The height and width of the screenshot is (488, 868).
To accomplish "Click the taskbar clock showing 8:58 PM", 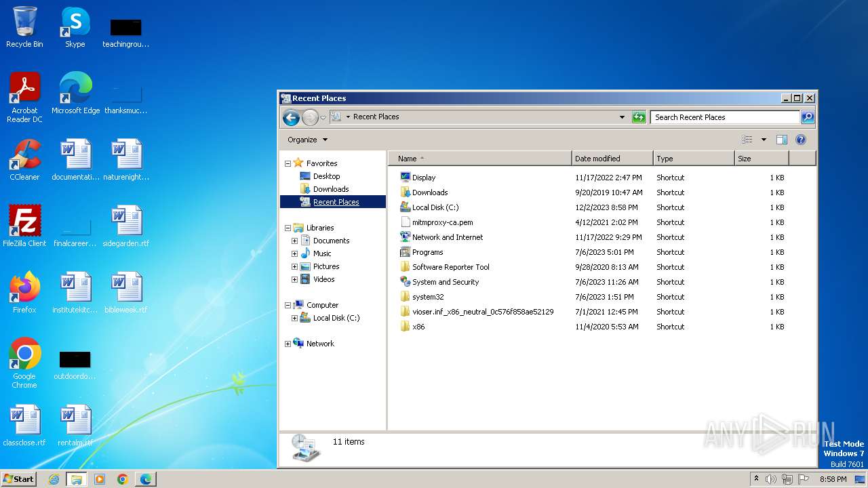I will [x=833, y=479].
